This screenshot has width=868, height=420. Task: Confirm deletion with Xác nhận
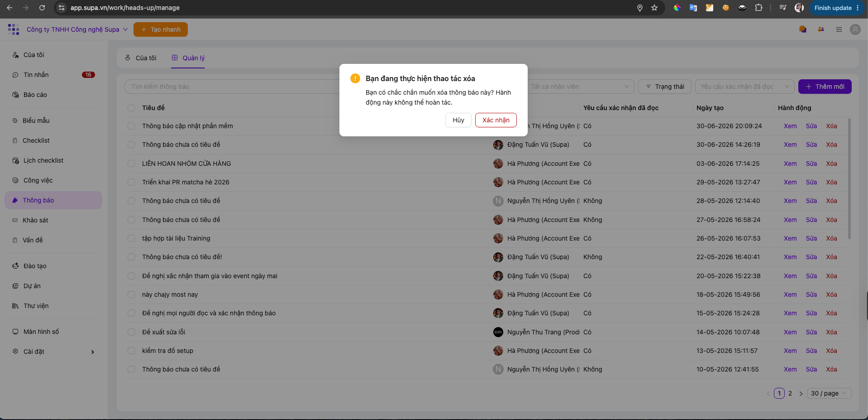[x=496, y=120]
